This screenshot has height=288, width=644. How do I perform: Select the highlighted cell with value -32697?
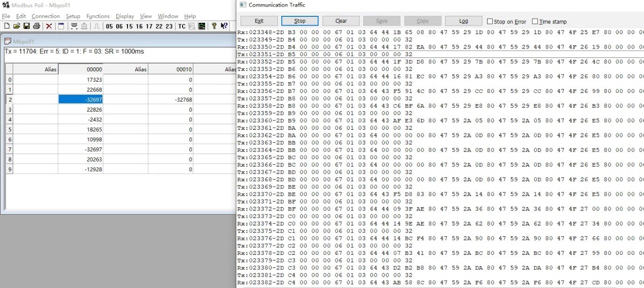click(x=80, y=99)
